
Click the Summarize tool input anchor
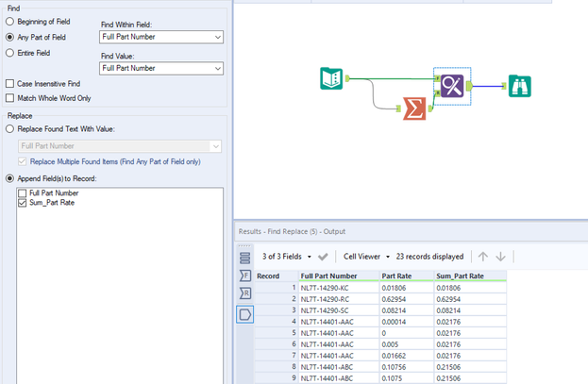[398, 109]
